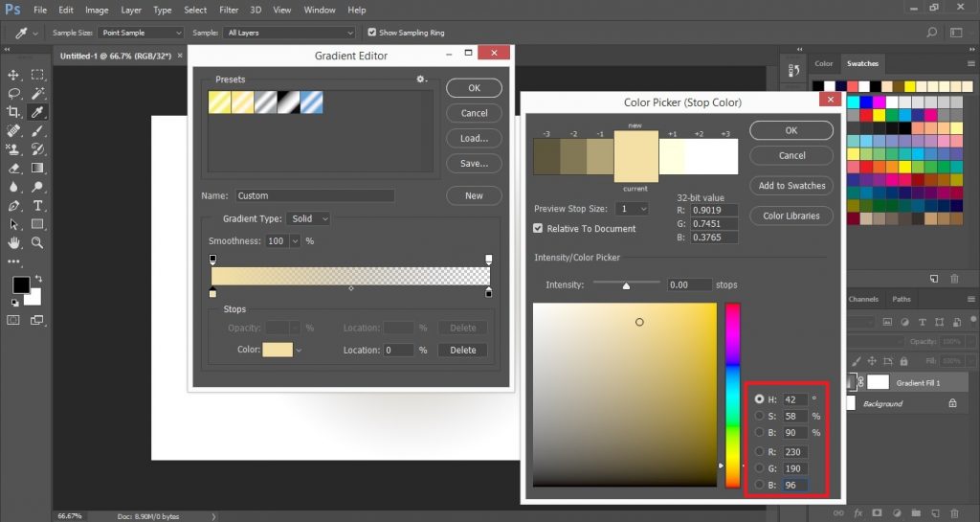
Task: Open the Filter menu
Action: 229,10
